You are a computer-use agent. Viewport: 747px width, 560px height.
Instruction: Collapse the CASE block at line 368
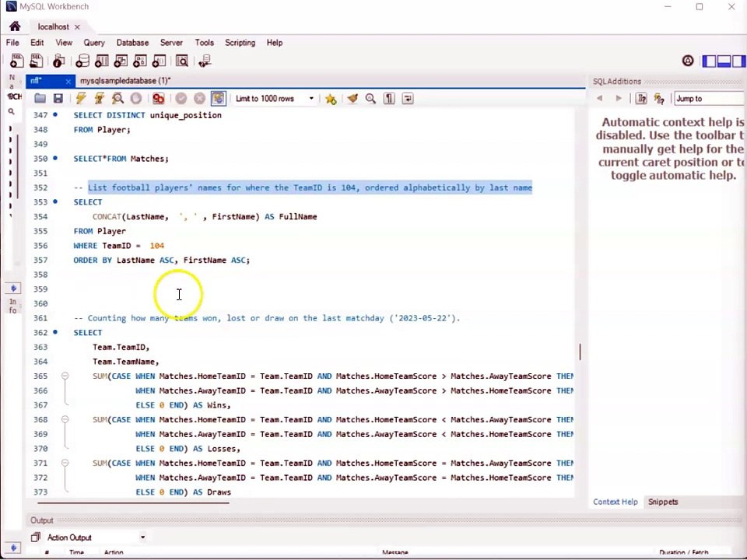pyautogui.click(x=65, y=419)
